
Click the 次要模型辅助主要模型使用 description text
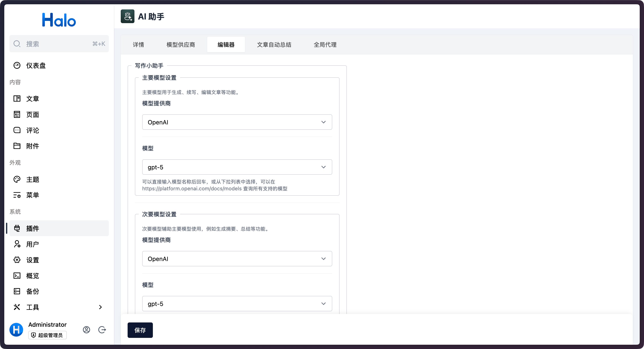pyautogui.click(x=206, y=229)
